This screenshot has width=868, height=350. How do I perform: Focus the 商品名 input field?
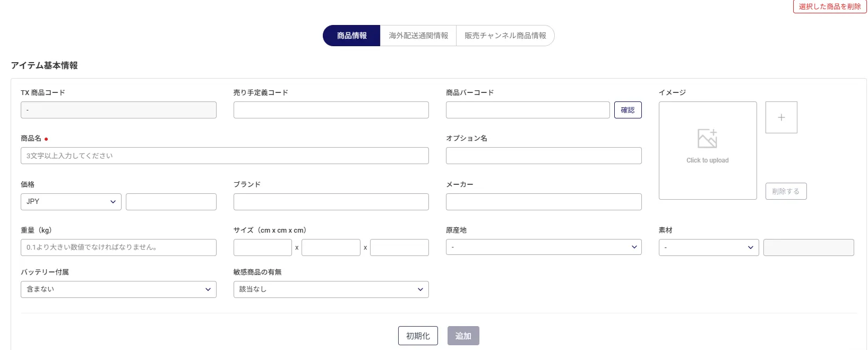[225, 156]
